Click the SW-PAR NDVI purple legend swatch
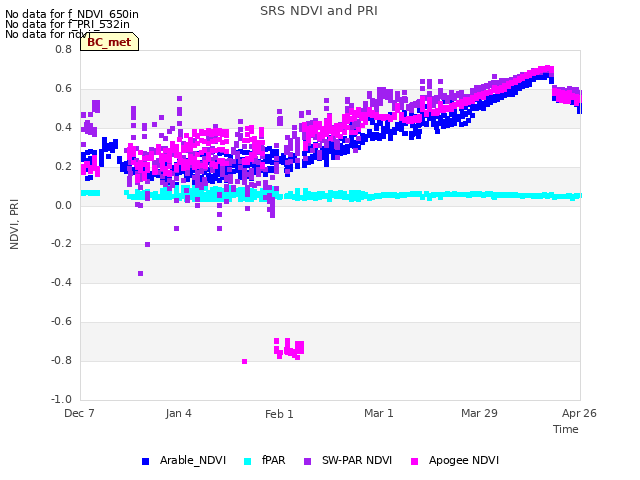Screen dimensions: 640x480 [307, 461]
